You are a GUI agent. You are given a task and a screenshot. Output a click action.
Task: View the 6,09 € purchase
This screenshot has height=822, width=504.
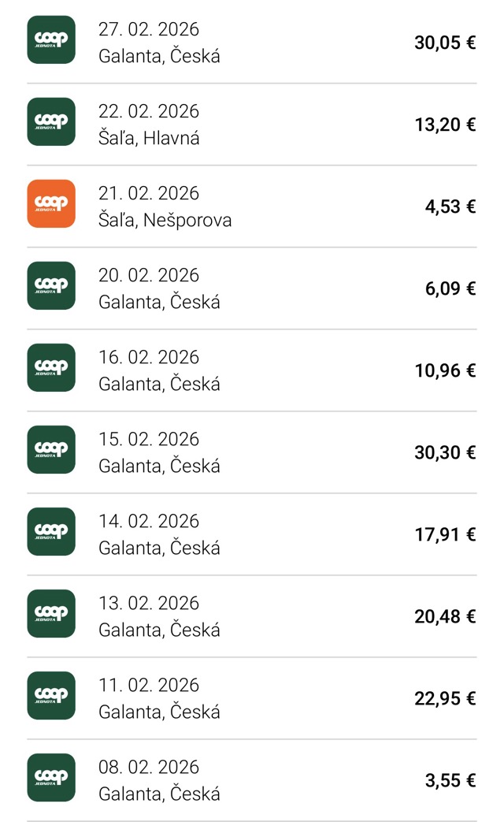tap(450, 288)
